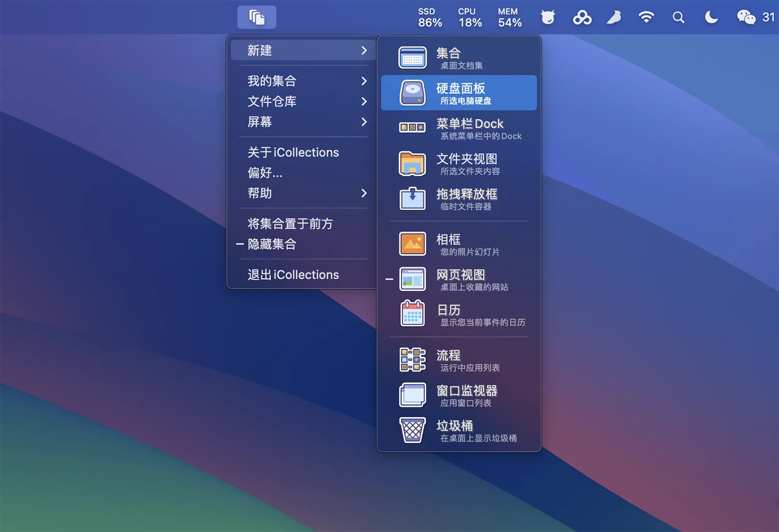Open the 文件仓库 menu entry
779x532 pixels.
point(303,102)
